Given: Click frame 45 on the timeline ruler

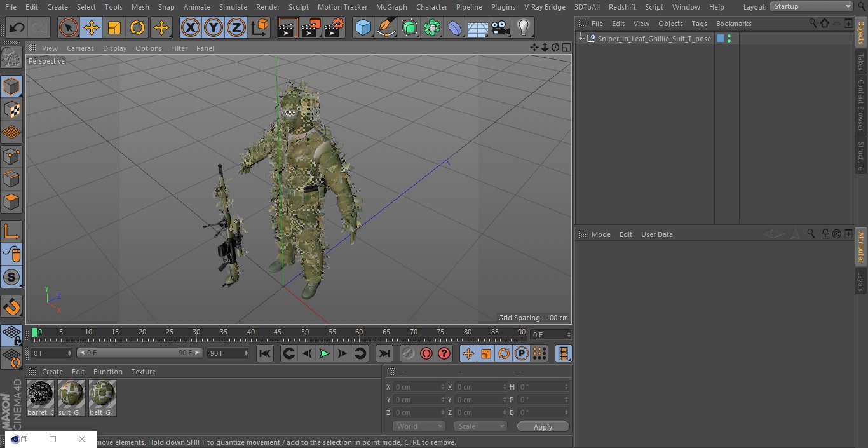Looking at the screenshot, I should tap(278, 332).
